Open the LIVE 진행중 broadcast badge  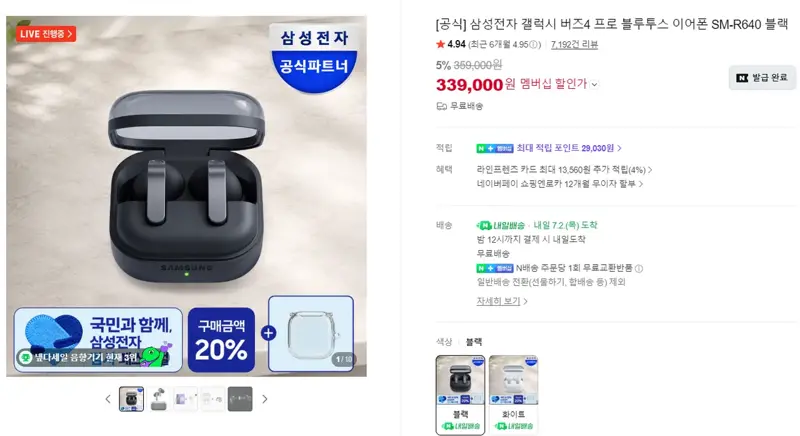click(46, 34)
